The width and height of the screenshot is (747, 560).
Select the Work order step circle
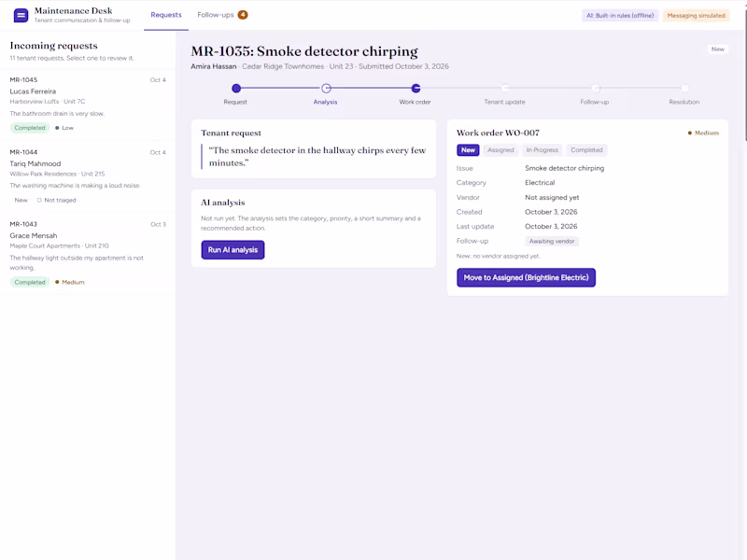pos(416,88)
